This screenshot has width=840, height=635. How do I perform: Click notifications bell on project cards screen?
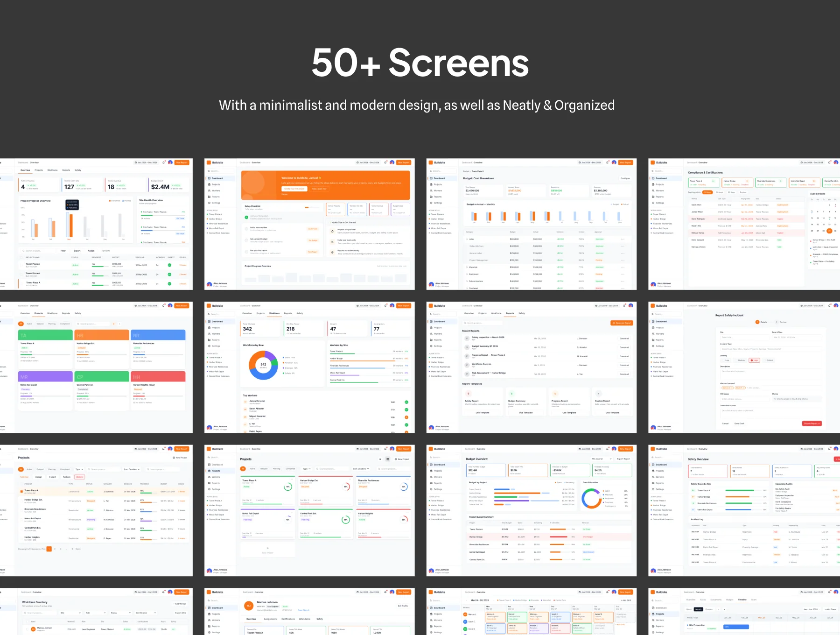pyautogui.click(x=163, y=306)
